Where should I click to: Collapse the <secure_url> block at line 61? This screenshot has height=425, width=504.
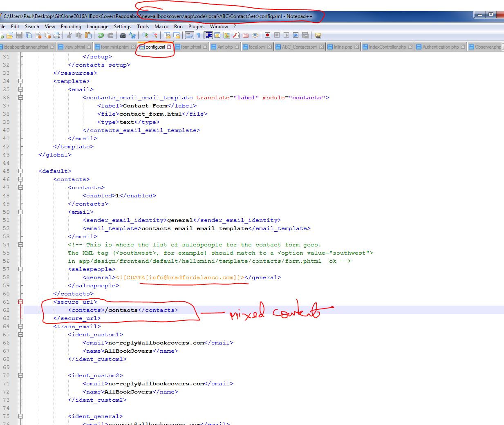pos(20,302)
